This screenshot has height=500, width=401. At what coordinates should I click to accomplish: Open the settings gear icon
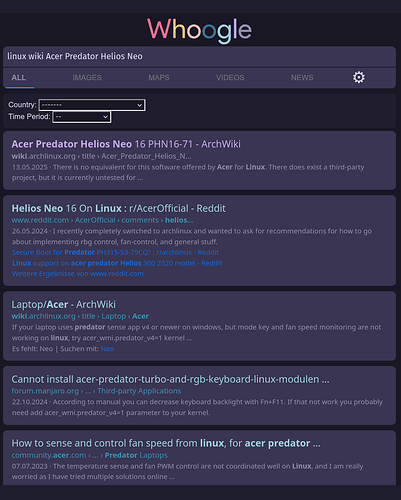(x=359, y=77)
